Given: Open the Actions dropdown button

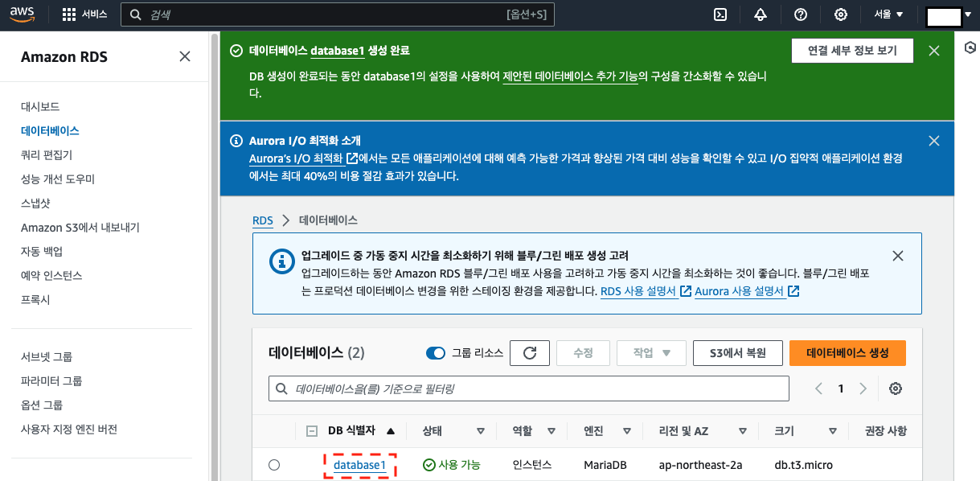Looking at the screenshot, I should [x=651, y=353].
